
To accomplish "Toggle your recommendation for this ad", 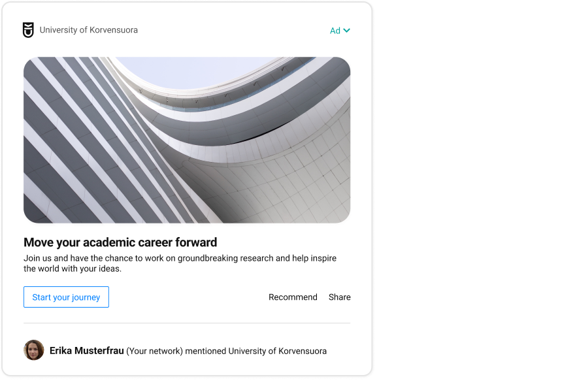I will pos(293,297).
